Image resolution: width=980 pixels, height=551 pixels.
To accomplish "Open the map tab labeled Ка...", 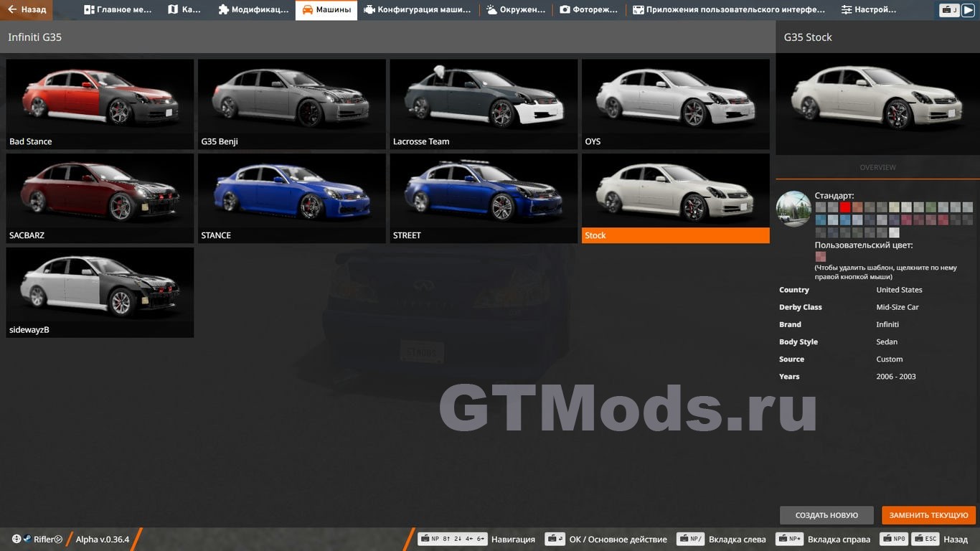I will coord(184,10).
